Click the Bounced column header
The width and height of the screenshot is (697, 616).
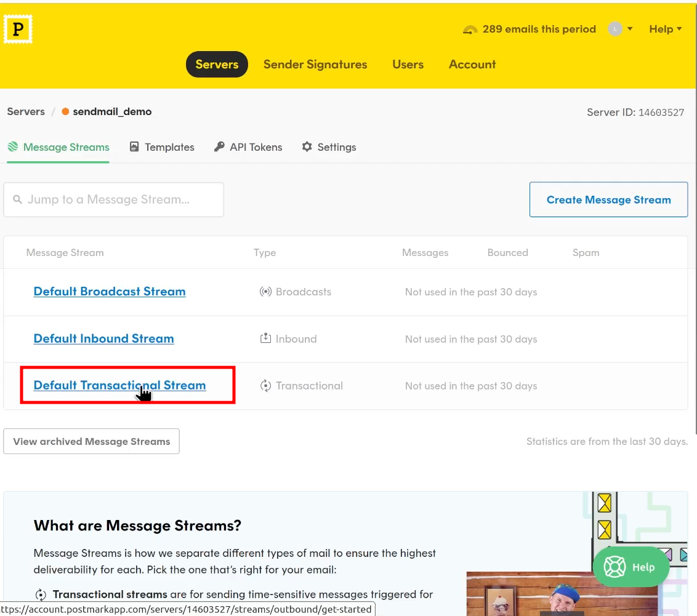coord(507,253)
